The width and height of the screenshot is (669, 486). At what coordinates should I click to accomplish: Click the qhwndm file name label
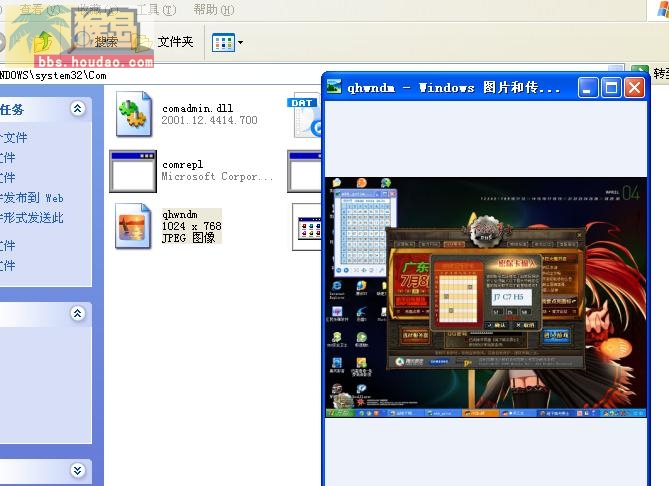(180, 214)
